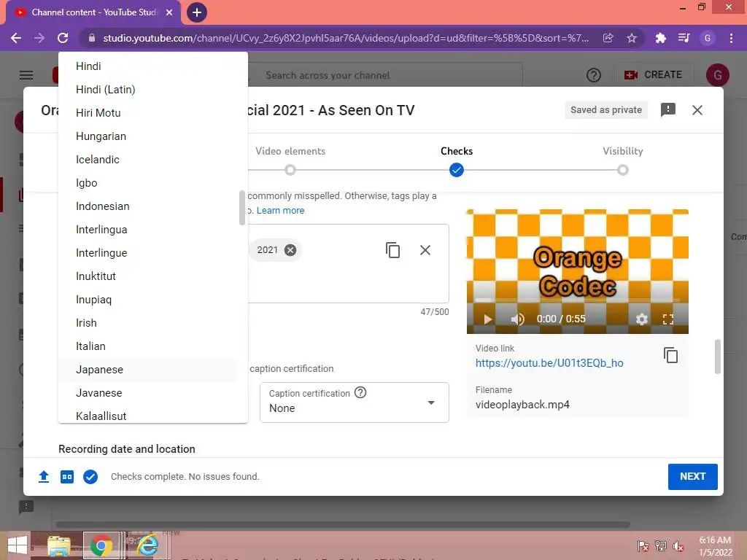Viewport: 747px width, 560px height.
Task: Select Irish in the language list
Action: pos(147,323)
